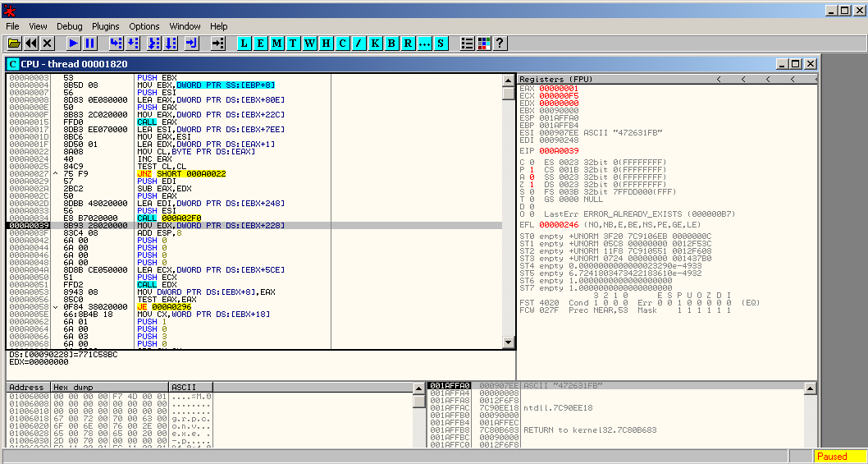
Task: Select the EIP register value 000A0039
Action: (x=559, y=150)
